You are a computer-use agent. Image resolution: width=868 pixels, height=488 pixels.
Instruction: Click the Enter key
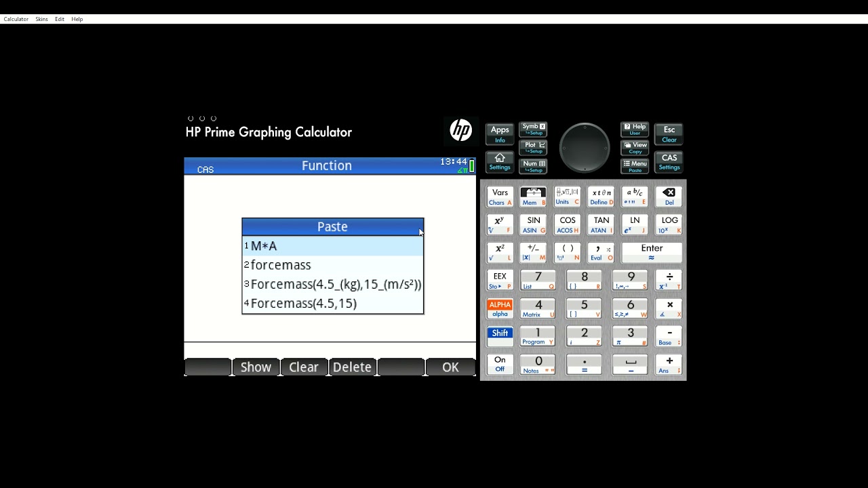coord(652,252)
